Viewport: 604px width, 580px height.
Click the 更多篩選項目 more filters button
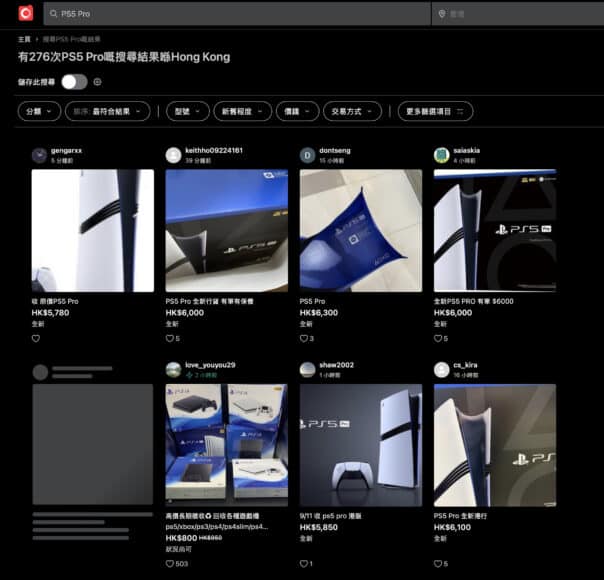(435, 111)
